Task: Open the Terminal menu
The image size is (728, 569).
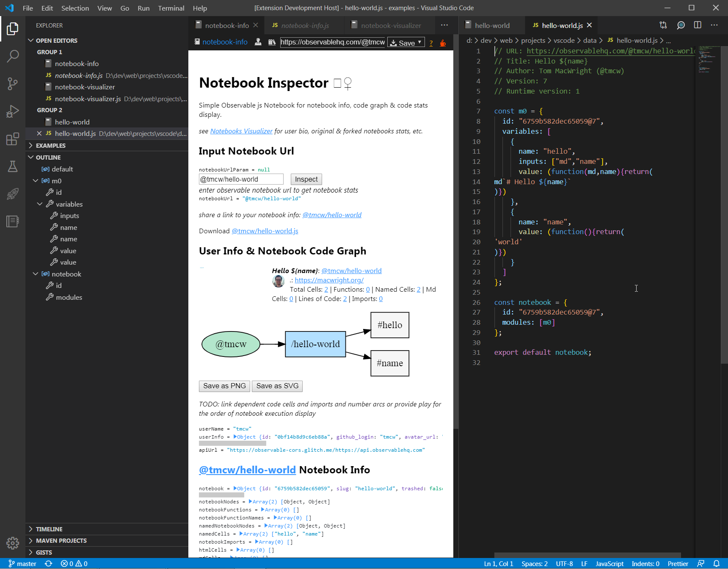Action: (171, 8)
